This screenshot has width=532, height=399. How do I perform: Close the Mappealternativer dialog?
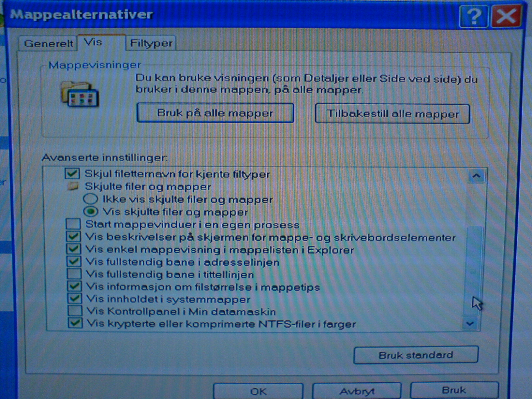click(x=506, y=16)
